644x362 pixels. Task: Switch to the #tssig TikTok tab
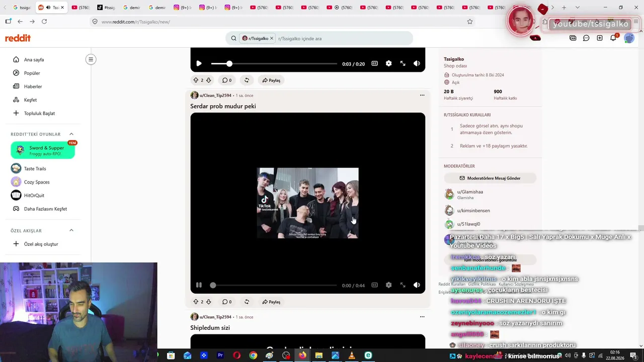point(106,8)
